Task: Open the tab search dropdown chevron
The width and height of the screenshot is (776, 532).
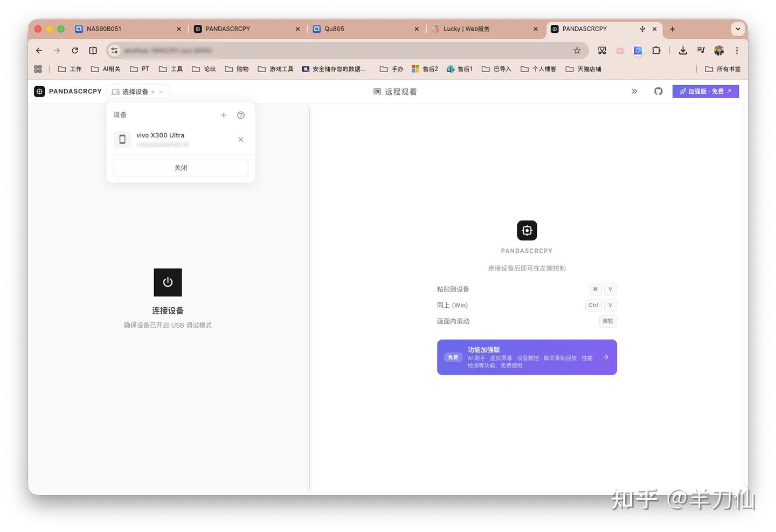Action: point(738,29)
